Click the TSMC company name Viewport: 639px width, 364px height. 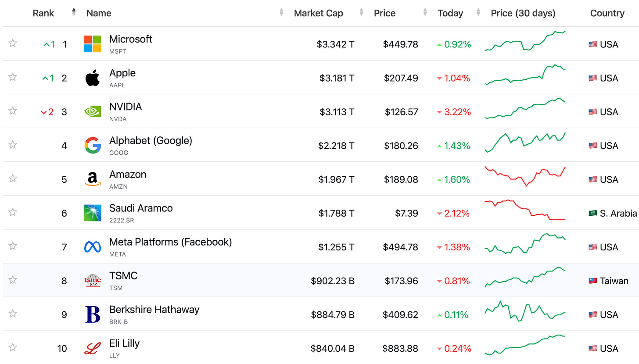(x=123, y=276)
